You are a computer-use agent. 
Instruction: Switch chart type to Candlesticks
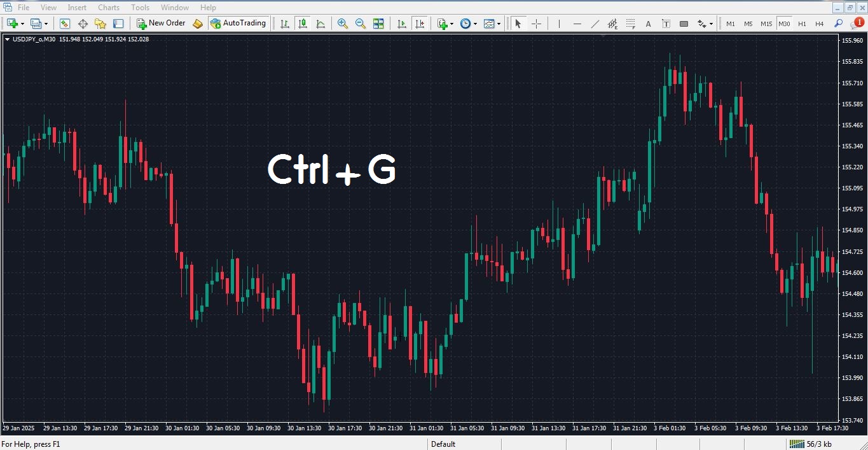(x=303, y=24)
